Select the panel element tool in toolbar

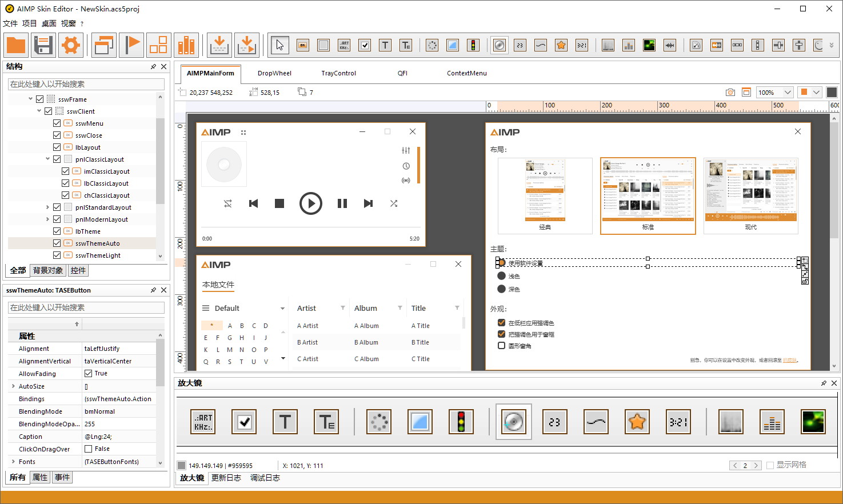[x=323, y=45]
